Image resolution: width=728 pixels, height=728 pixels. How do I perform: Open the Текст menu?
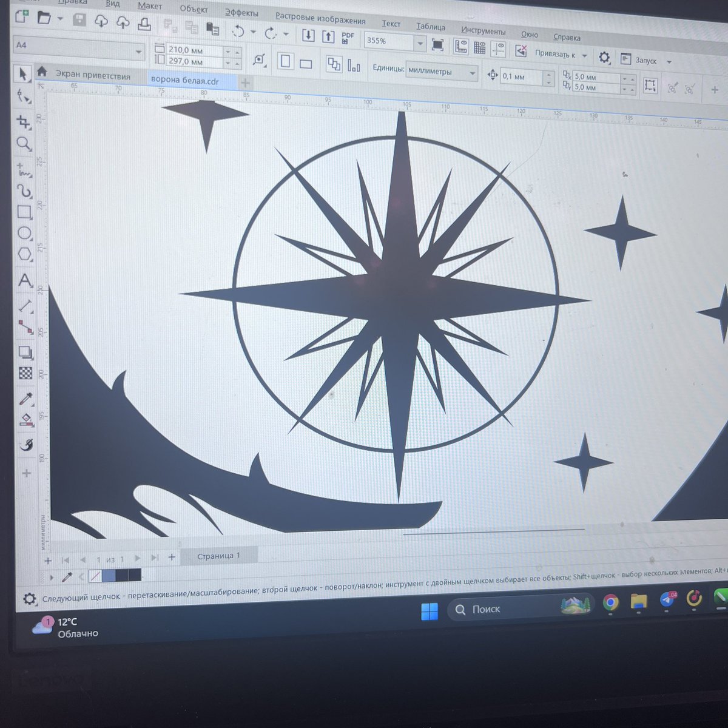pyautogui.click(x=391, y=24)
